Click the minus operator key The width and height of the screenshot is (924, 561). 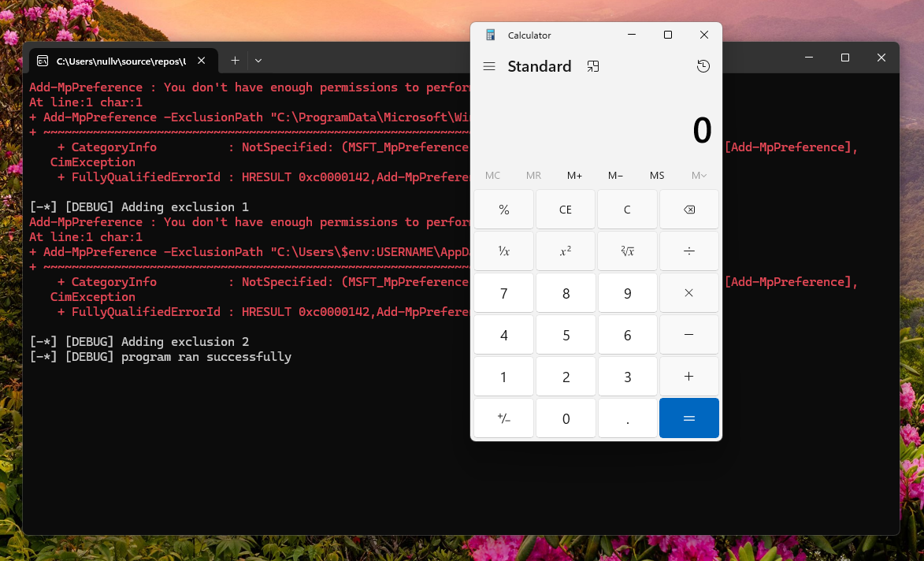pyautogui.click(x=689, y=335)
